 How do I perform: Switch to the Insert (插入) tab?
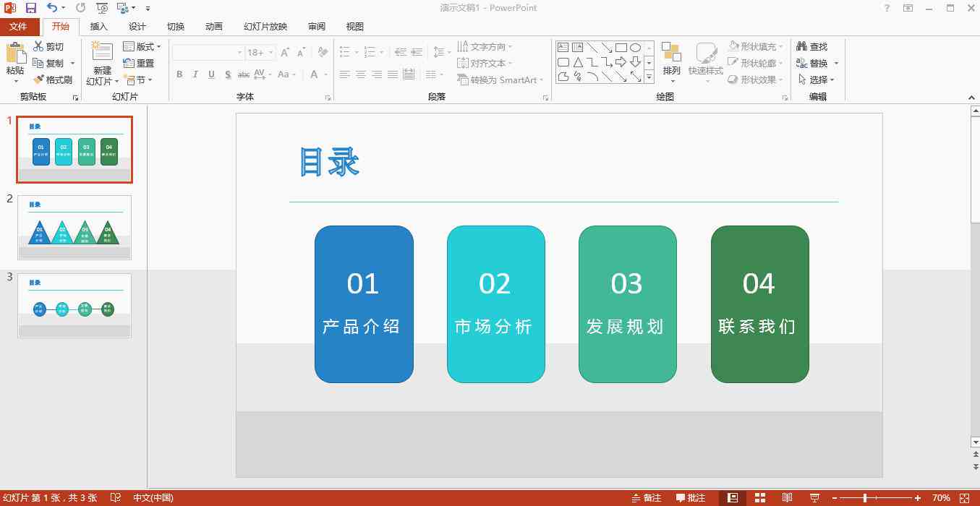coord(99,27)
